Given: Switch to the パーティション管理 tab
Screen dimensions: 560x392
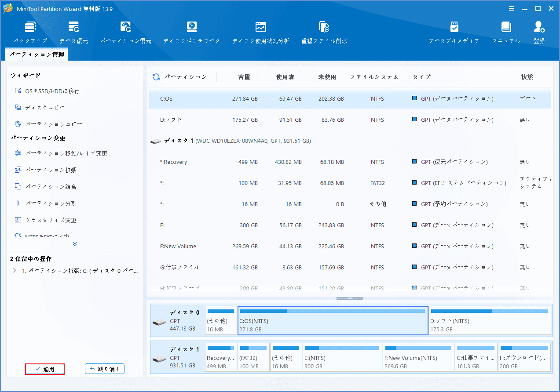Looking at the screenshot, I should pos(37,54).
